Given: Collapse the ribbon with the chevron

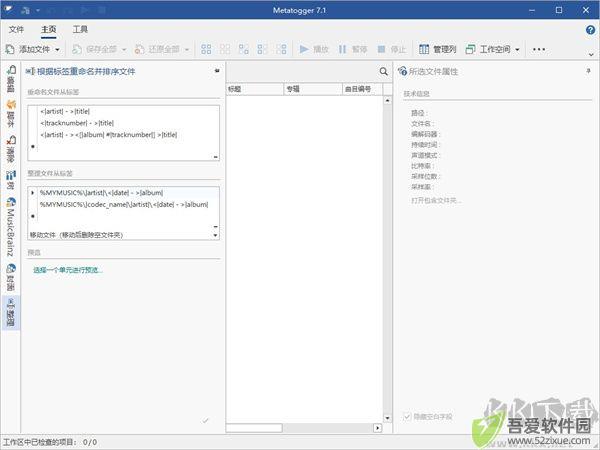Looking at the screenshot, I should [591, 55].
